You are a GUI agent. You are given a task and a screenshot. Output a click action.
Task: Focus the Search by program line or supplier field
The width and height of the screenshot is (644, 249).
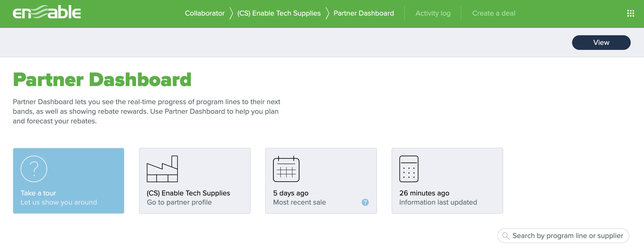click(563, 236)
